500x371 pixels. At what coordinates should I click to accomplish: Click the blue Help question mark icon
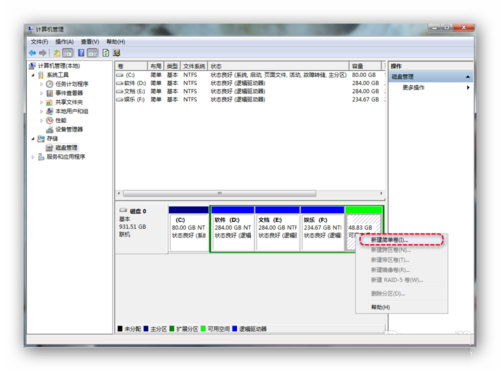[x=81, y=53]
